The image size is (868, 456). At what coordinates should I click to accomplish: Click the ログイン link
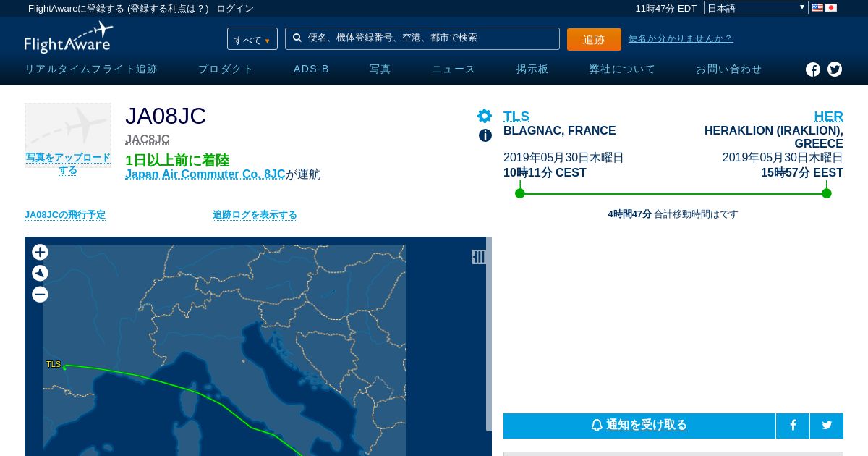[235, 9]
